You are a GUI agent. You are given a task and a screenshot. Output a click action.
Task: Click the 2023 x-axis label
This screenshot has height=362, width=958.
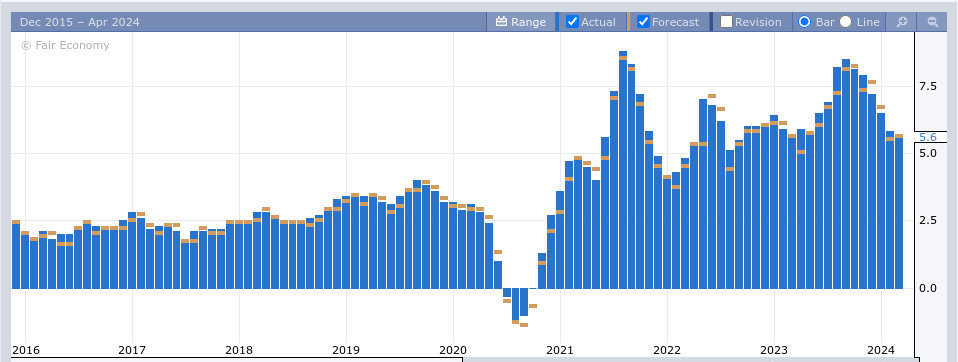(774, 350)
